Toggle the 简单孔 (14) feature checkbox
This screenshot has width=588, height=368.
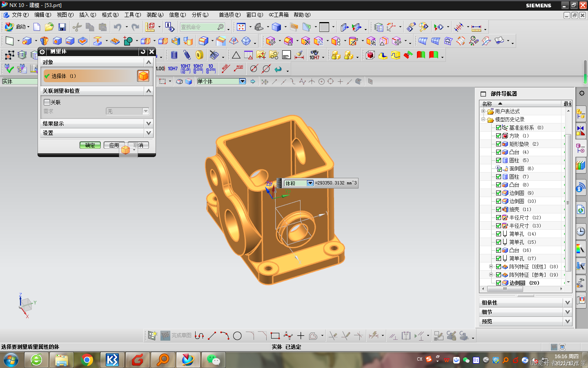coord(499,234)
